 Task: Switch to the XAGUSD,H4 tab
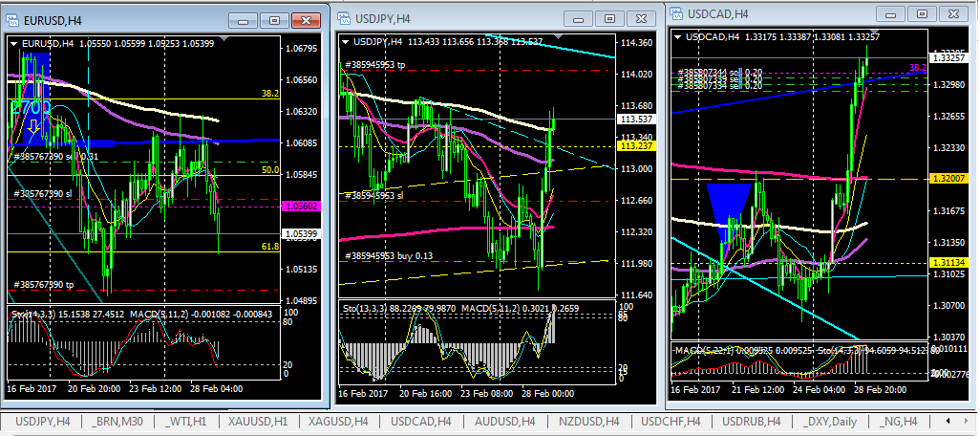(339, 421)
